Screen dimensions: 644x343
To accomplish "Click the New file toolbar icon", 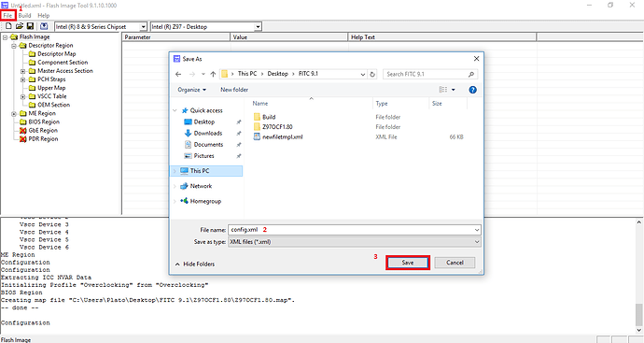I will (8, 26).
